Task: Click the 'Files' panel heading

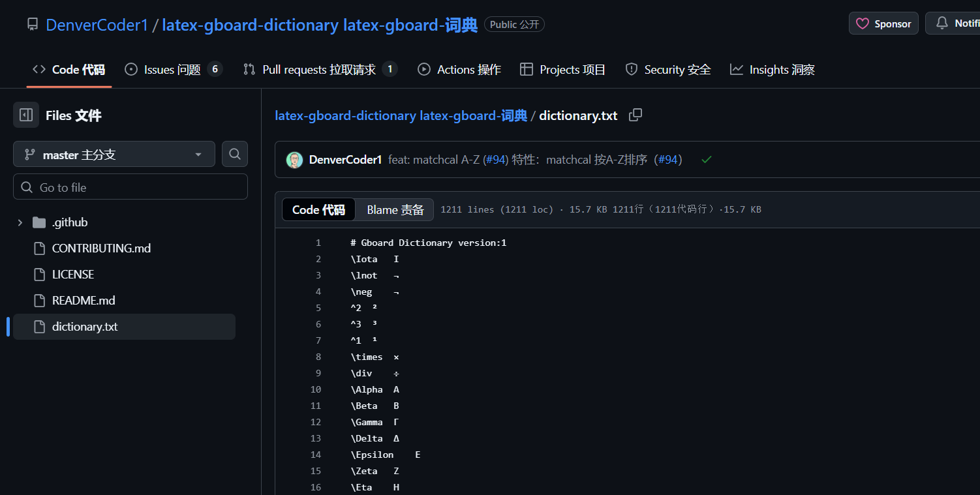Action: 73,115
